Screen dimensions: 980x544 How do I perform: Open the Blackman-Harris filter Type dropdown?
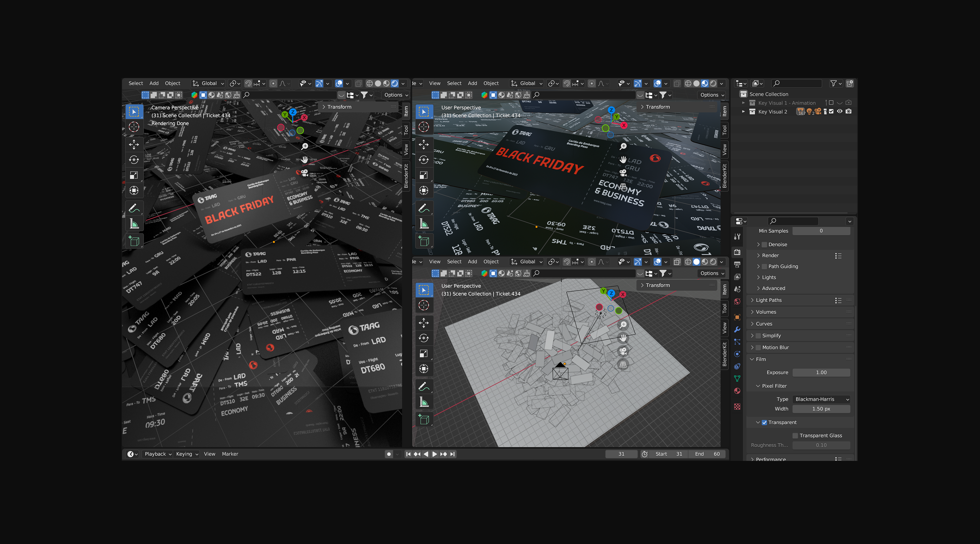pyautogui.click(x=822, y=400)
